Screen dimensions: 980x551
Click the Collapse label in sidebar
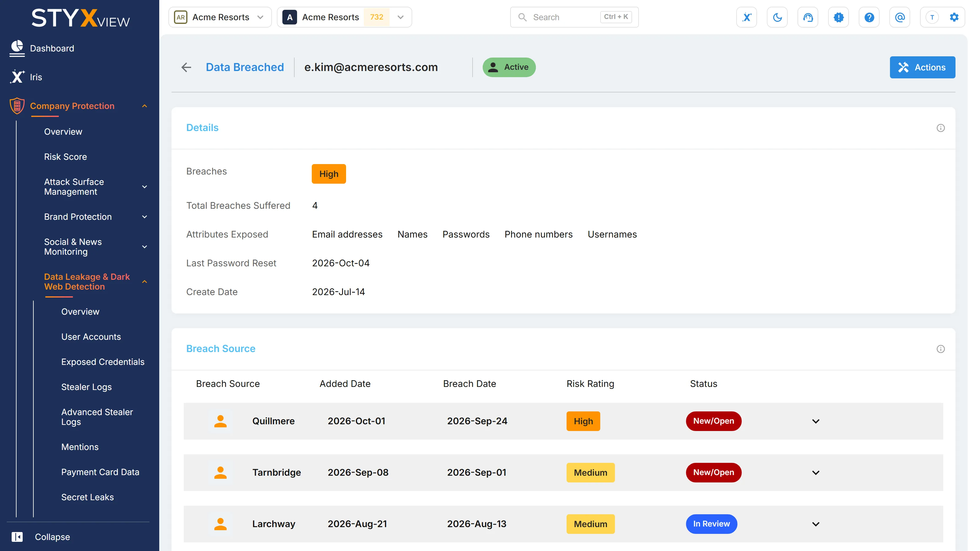(52, 537)
